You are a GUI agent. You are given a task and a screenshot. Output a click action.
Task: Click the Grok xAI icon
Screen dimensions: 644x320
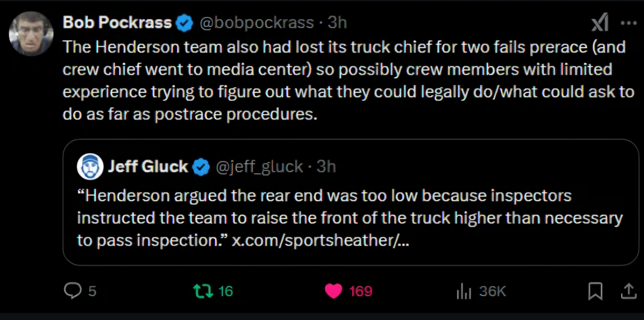[600, 23]
